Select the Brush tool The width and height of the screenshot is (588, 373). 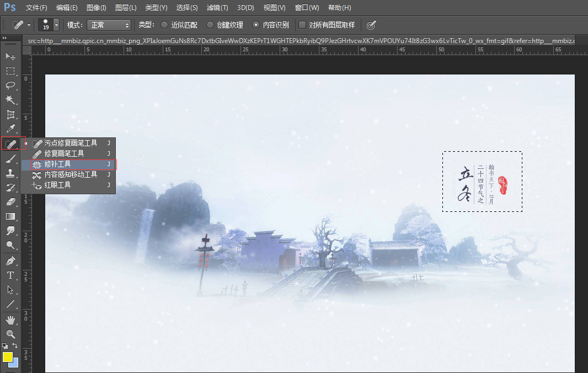click(x=10, y=158)
